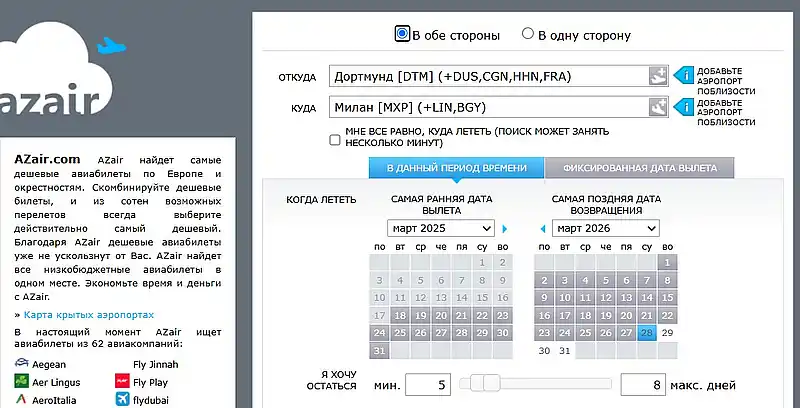
Task: Select 24 in the март 2025 calendar
Action: click(x=379, y=333)
